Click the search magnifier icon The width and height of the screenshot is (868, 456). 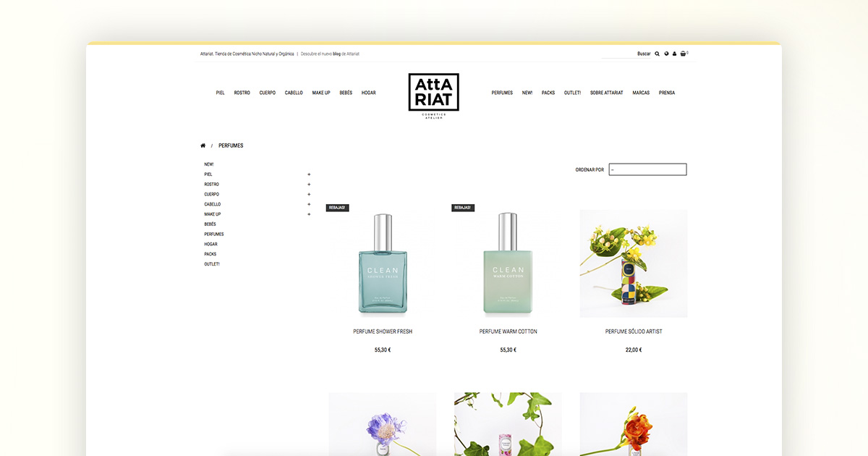point(657,54)
